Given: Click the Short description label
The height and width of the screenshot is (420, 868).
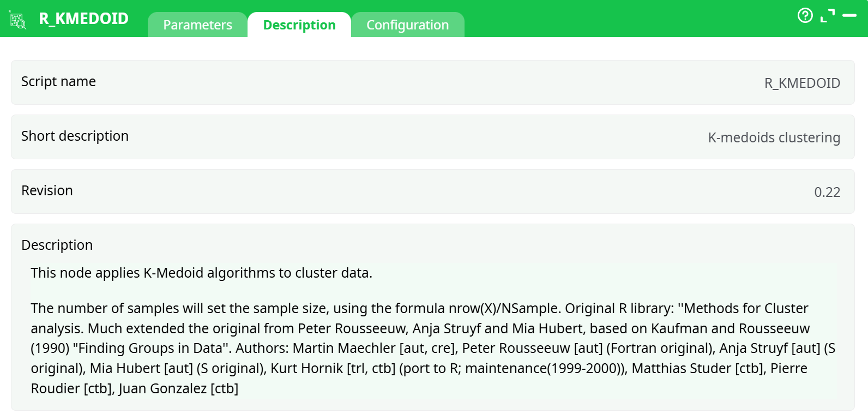Looking at the screenshot, I should tap(75, 136).
